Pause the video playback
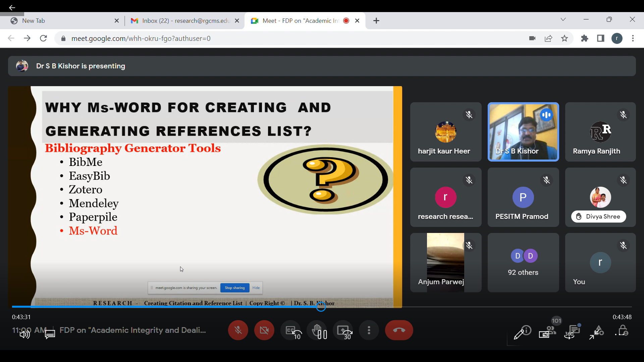Viewport: 644px width, 362px height. (322, 335)
